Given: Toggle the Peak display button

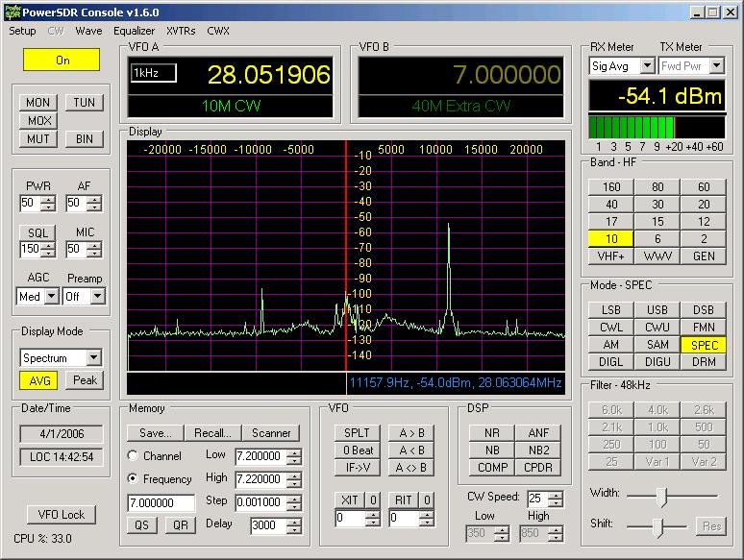Looking at the screenshot, I should [x=85, y=380].
